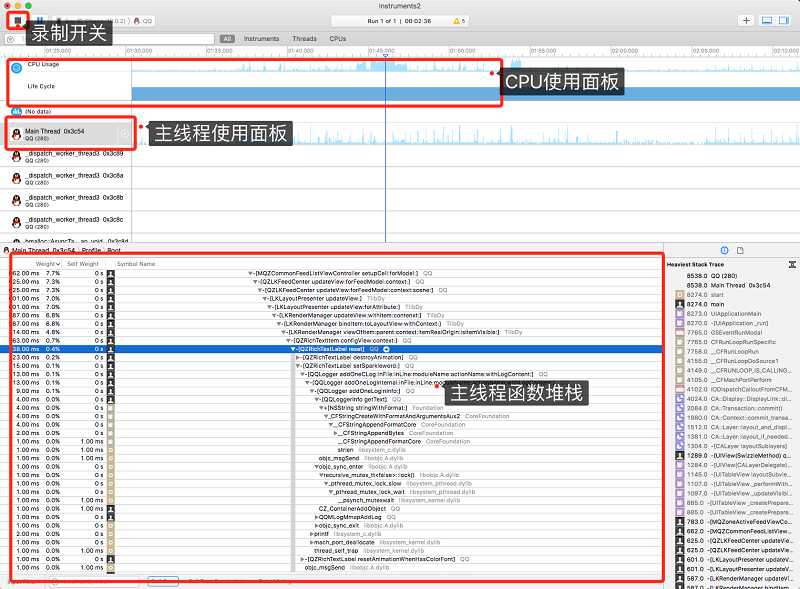Screen dimensions: 800x589
Task: Expand the QZRichTextLabel destroyAnimation row
Action: click(298, 358)
